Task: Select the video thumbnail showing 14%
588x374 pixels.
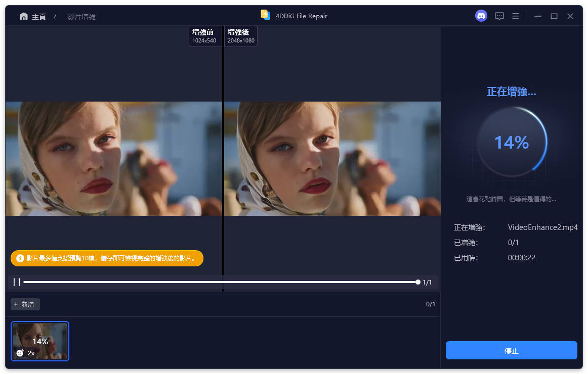Action: (40, 341)
